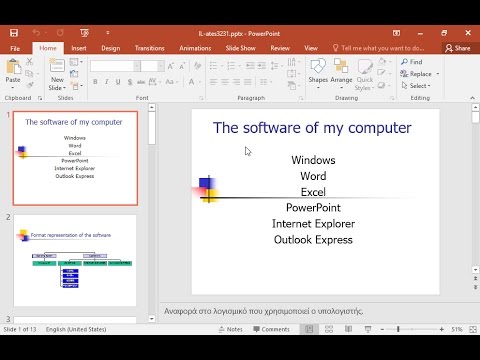Viewport: 480px width, 360px height.
Task: Click the Tell me what you want search box
Action: [379, 48]
